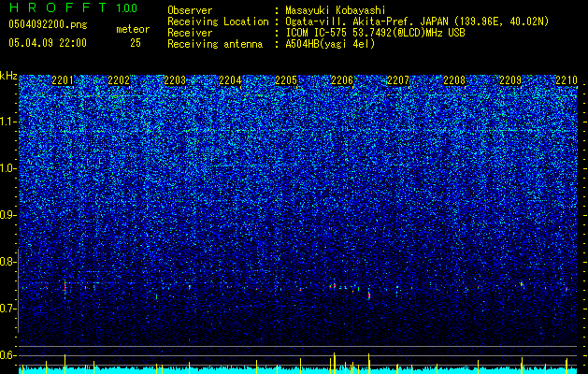Viewport: 588px width, 374px height.
Task: Click the meteor count value 25
Action: coord(136,43)
